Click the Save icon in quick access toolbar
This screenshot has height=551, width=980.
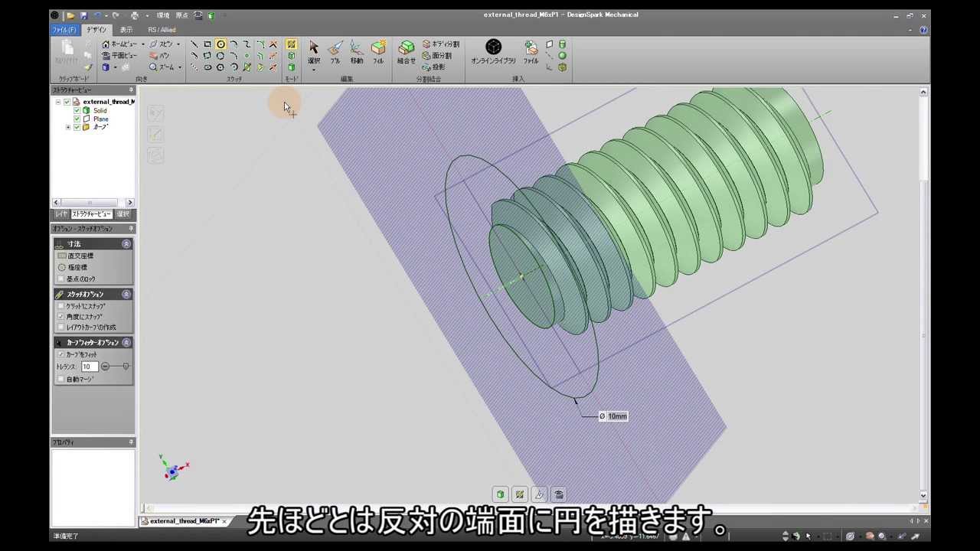[x=84, y=15]
